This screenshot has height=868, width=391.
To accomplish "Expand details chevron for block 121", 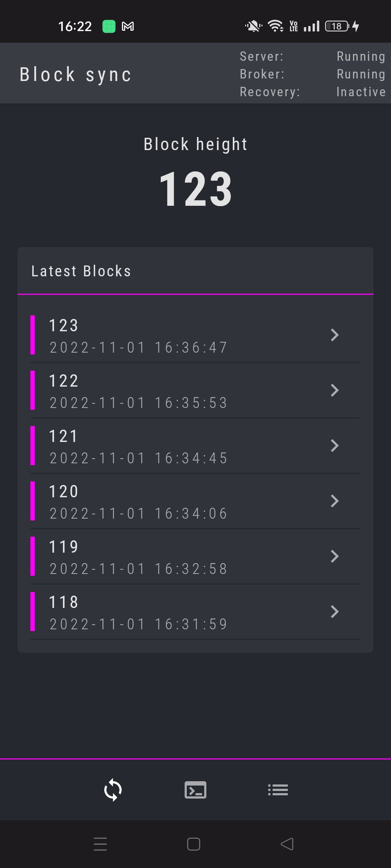I will click(x=335, y=446).
